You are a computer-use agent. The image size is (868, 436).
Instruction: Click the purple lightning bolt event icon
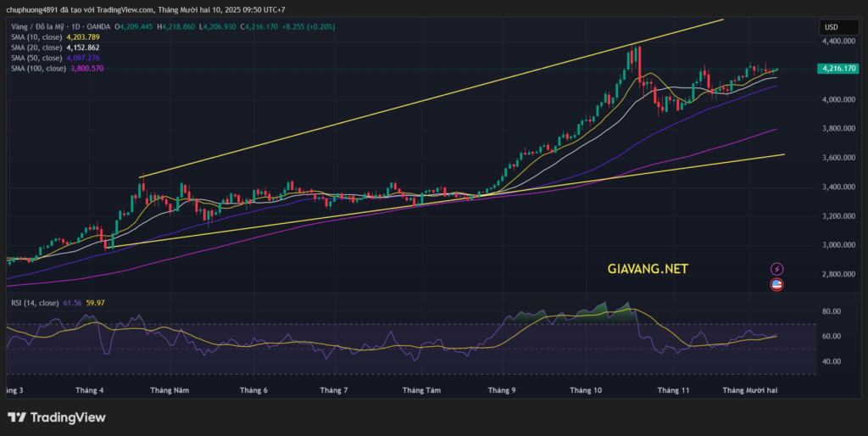(x=776, y=269)
